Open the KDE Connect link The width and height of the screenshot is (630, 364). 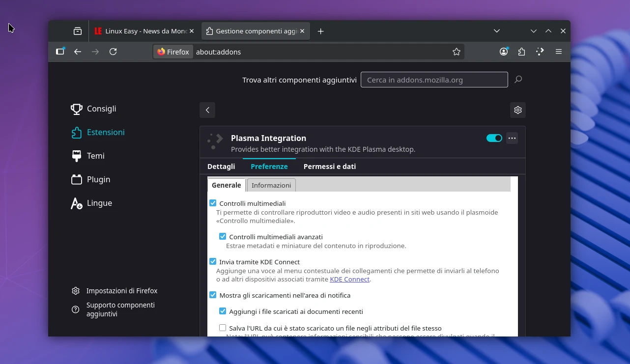pos(349,279)
